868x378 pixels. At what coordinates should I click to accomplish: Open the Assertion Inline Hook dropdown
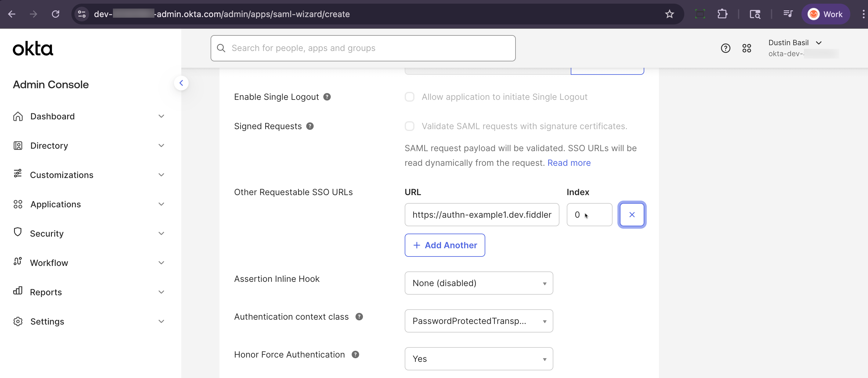pos(478,283)
